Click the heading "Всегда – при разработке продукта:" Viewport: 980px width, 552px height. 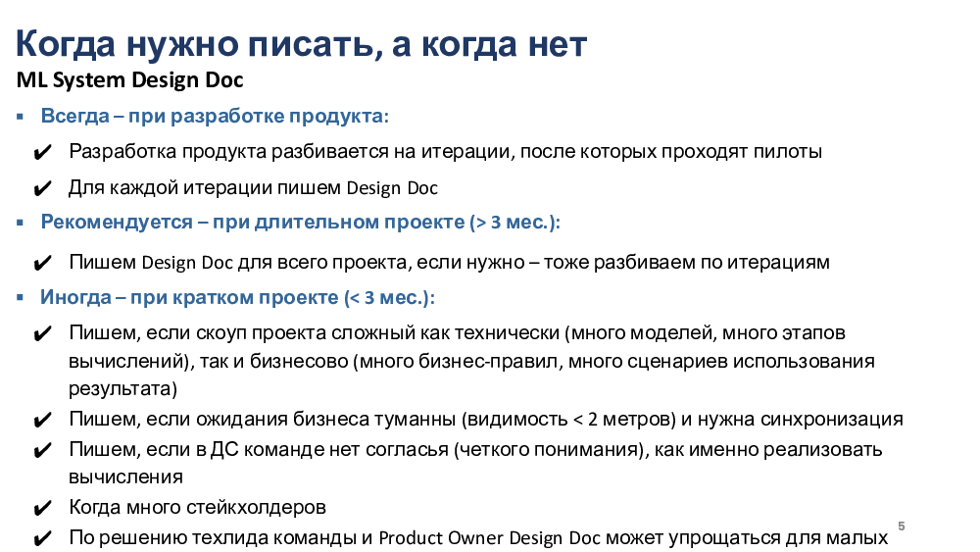[x=215, y=117]
